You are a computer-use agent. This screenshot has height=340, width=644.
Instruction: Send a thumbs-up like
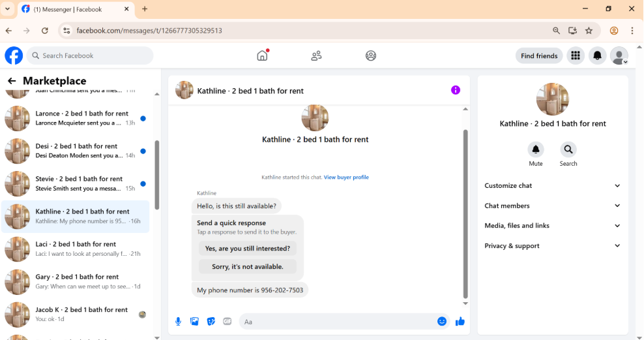coord(460,322)
